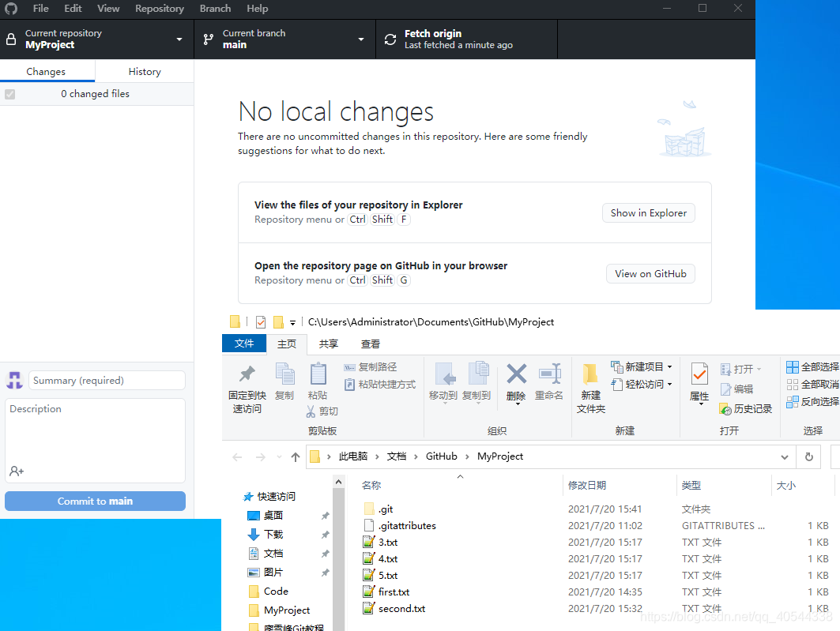
Task: Click 编辑 in the ribbon
Action: pos(737,389)
